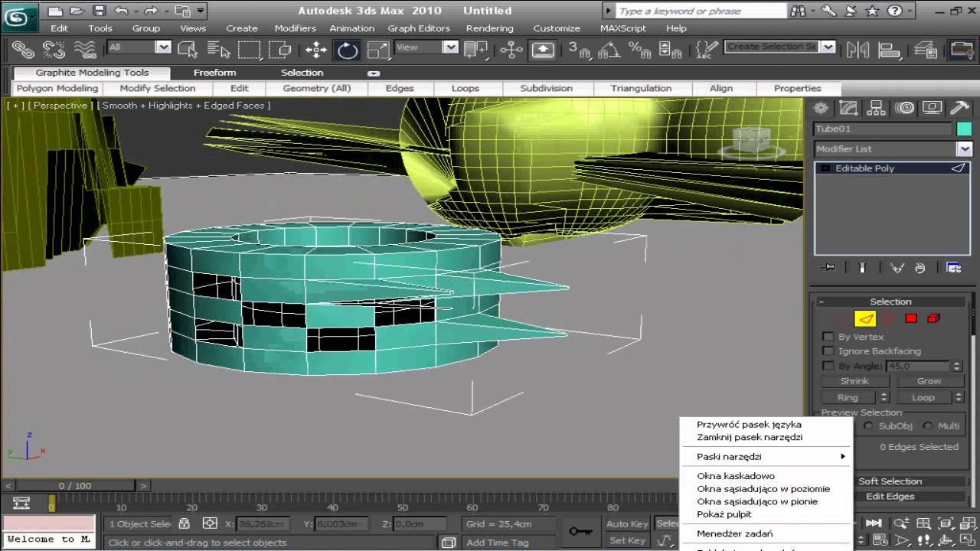Screen dimensions: 980x551
Task: Click Configure Modifier Sets icon
Action: coord(953,268)
